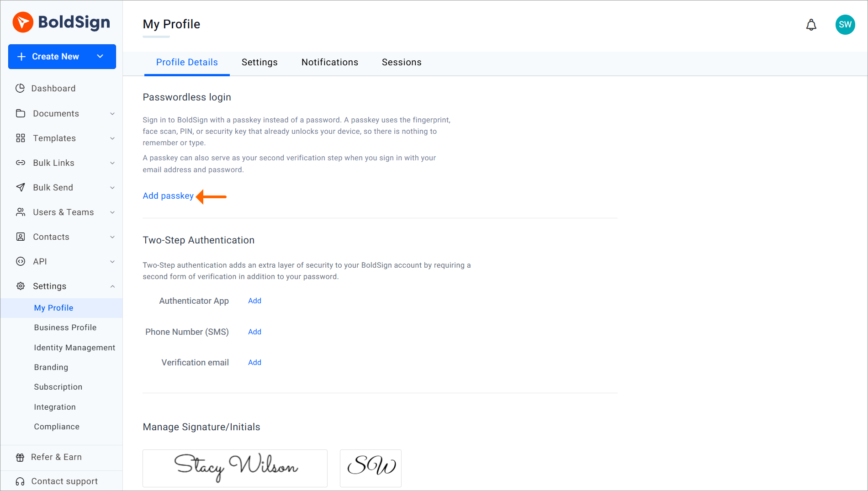Expand the Contacts submenu chevron
This screenshot has height=491, width=868.
point(112,237)
